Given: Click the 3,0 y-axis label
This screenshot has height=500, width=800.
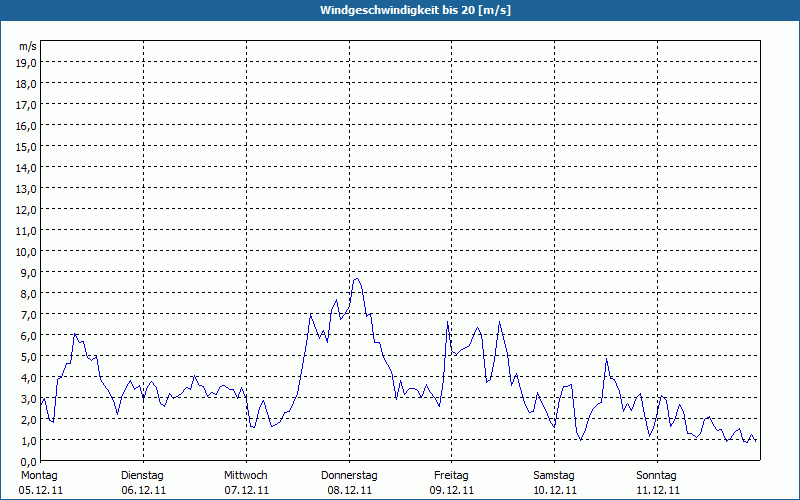Looking at the screenshot, I should [28, 398].
